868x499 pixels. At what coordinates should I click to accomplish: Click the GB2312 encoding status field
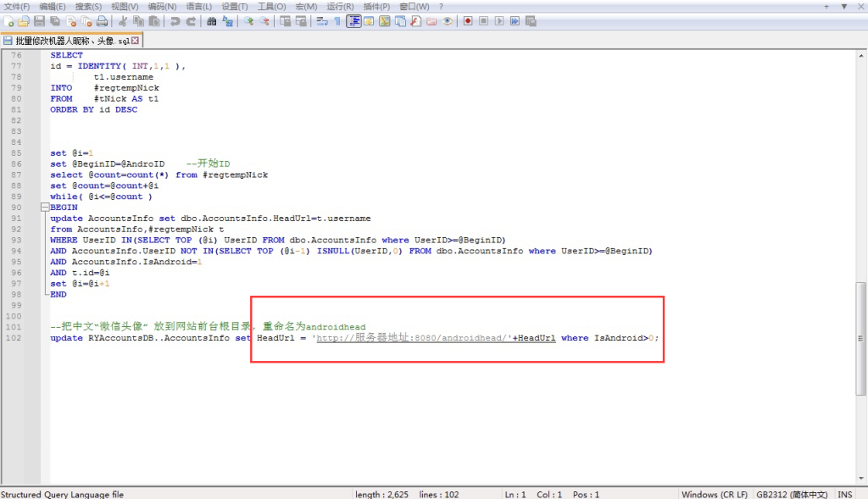point(790,494)
